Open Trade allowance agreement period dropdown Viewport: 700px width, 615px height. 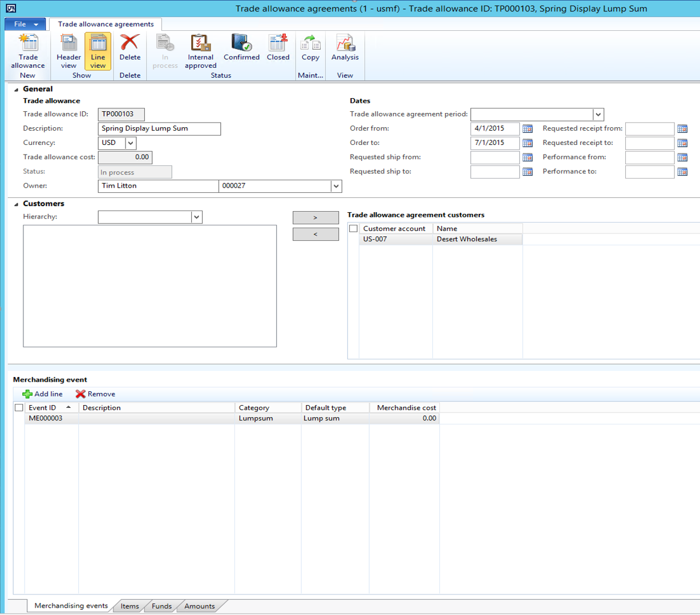[x=597, y=115]
